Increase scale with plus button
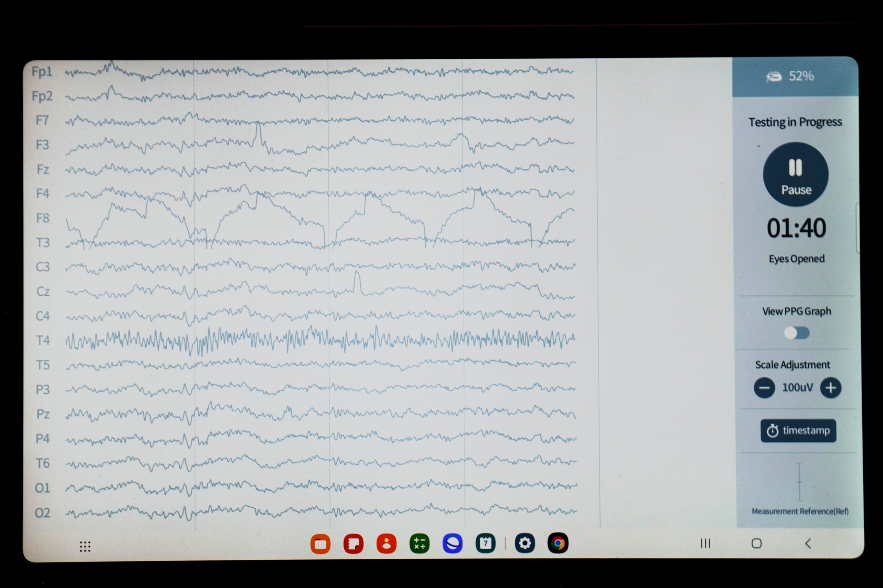The height and width of the screenshot is (588, 883). tap(831, 388)
